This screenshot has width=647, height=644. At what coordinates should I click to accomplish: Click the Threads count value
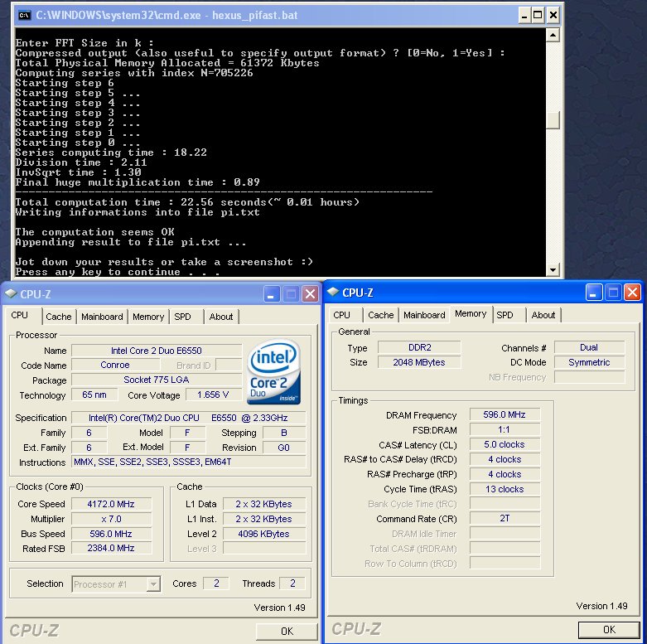pyautogui.click(x=292, y=583)
